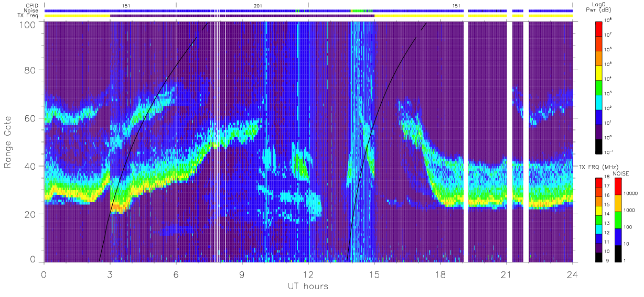The height and width of the screenshot is (297, 644).
Task: Click the 9 label in TX FRQ legend
Action: [x=607, y=260]
